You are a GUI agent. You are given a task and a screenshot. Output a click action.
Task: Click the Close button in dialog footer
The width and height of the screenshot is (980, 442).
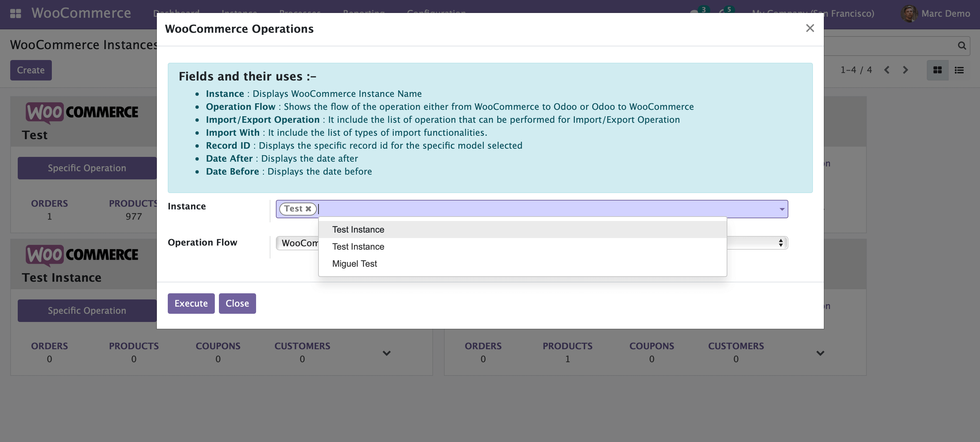[237, 304]
